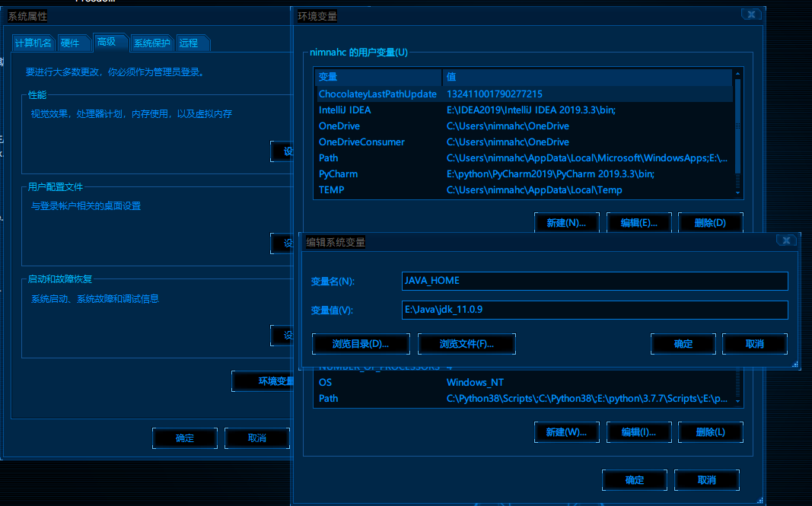Click 删除(D) for user variables

click(711, 223)
